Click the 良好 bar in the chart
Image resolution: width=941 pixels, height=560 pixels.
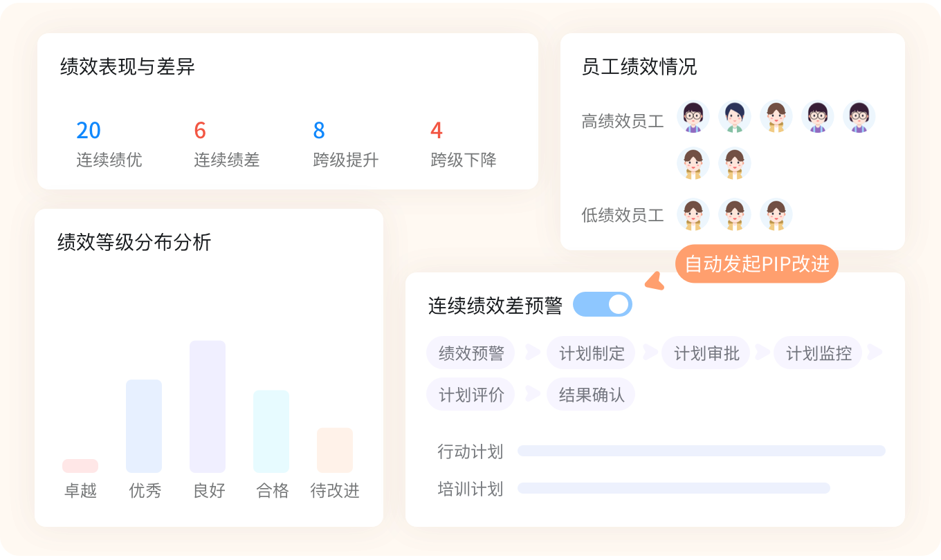click(208, 407)
